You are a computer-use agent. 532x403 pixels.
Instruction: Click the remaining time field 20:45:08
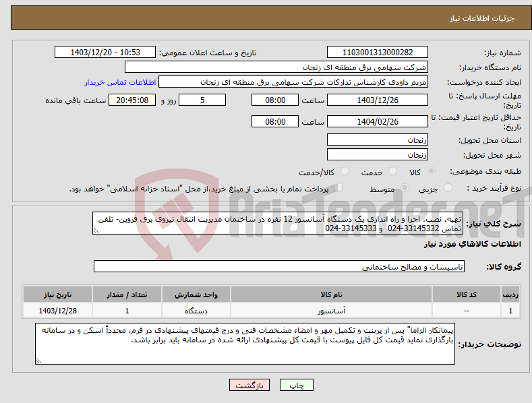tap(132, 100)
